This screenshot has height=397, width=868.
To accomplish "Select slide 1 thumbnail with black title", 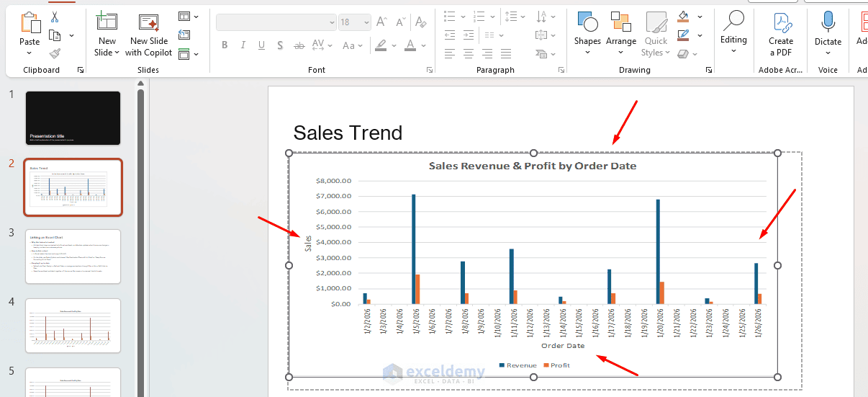I will pyautogui.click(x=73, y=118).
